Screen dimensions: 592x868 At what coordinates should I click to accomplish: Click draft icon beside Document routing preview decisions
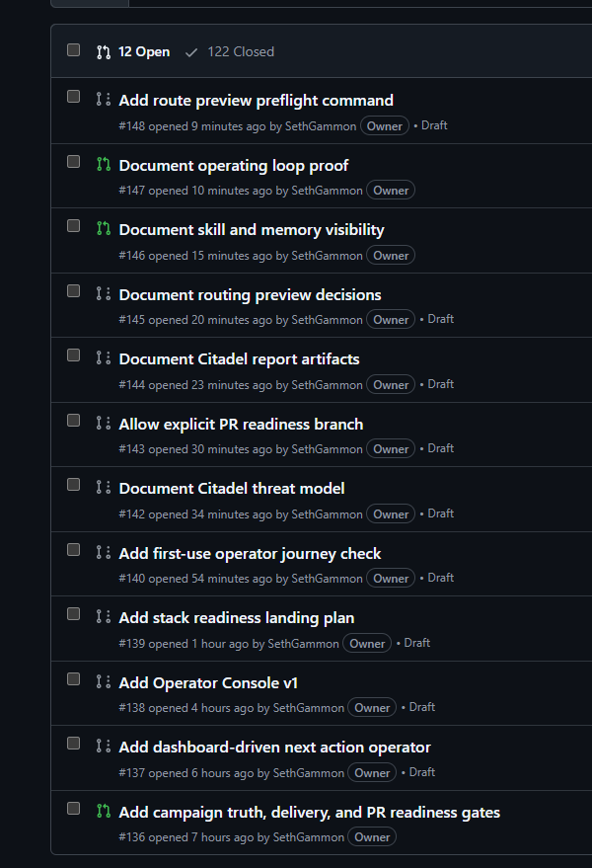104,293
